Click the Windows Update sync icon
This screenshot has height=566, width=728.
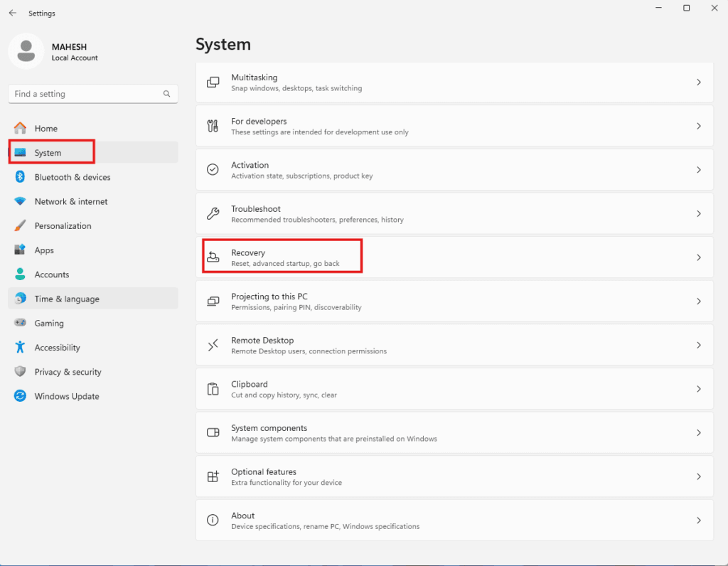pos(20,396)
